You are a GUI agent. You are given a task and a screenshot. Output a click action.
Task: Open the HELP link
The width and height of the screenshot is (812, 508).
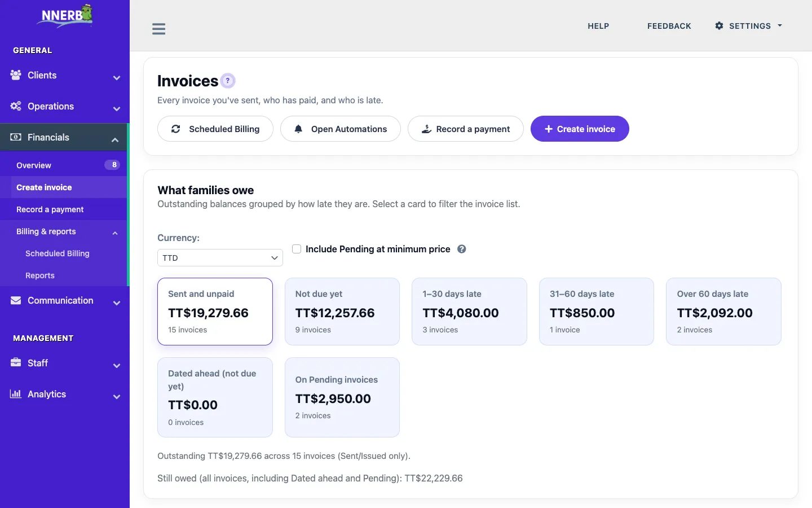598,26
